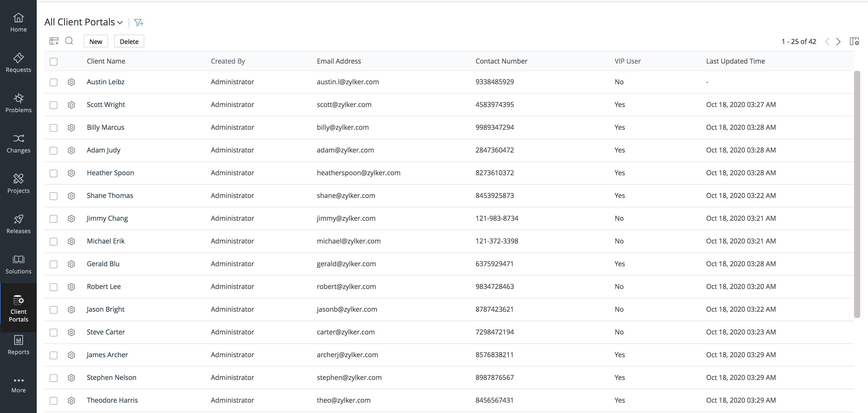Switch to the Requests tab
The height and width of the screenshot is (413, 868).
click(x=19, y=63)
